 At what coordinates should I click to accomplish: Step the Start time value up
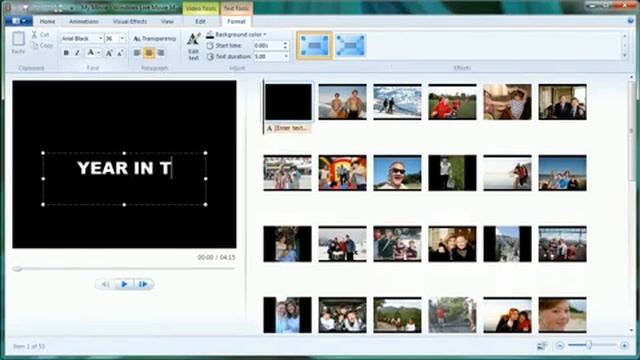[285, 43]
